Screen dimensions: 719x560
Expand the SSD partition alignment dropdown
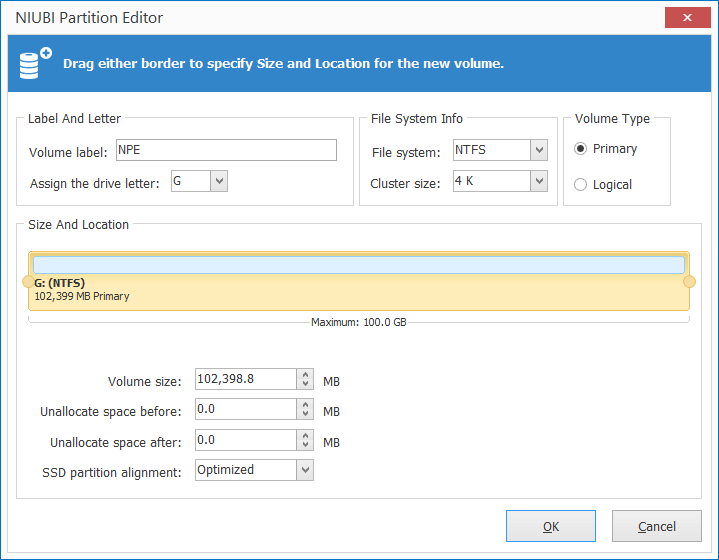coord(305,470)
